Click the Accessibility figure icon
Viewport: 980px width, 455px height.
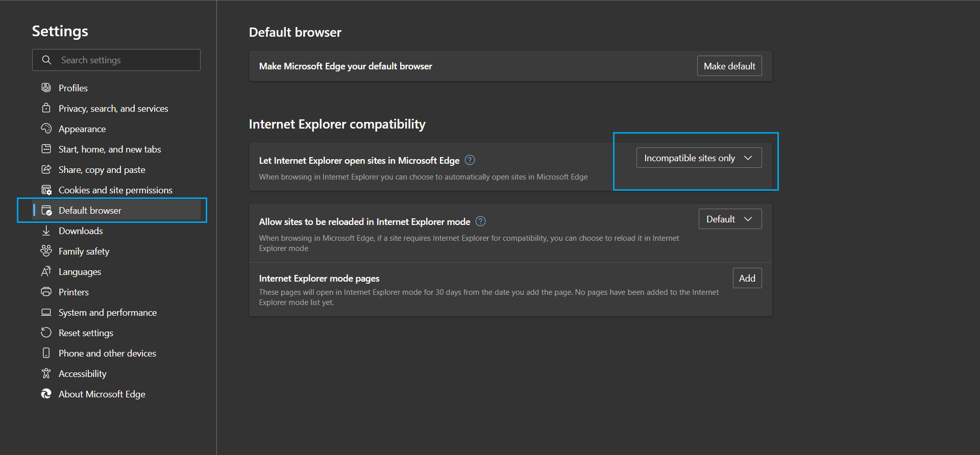pos(46,373)
